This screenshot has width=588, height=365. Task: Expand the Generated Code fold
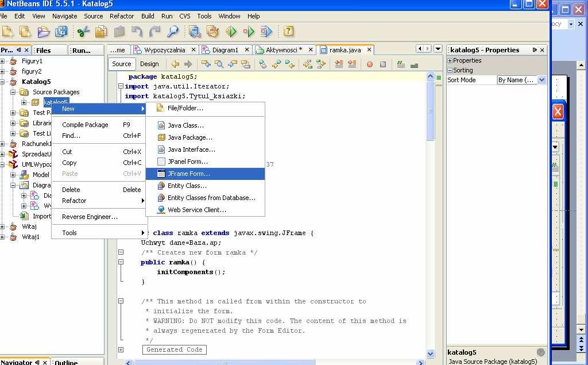click(121, 349)
